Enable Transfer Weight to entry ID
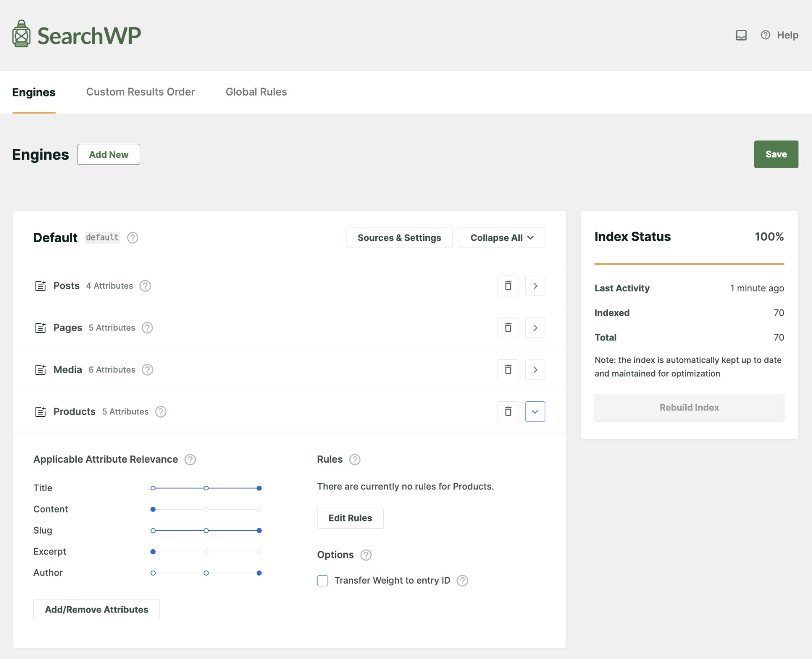 [323, 581]
